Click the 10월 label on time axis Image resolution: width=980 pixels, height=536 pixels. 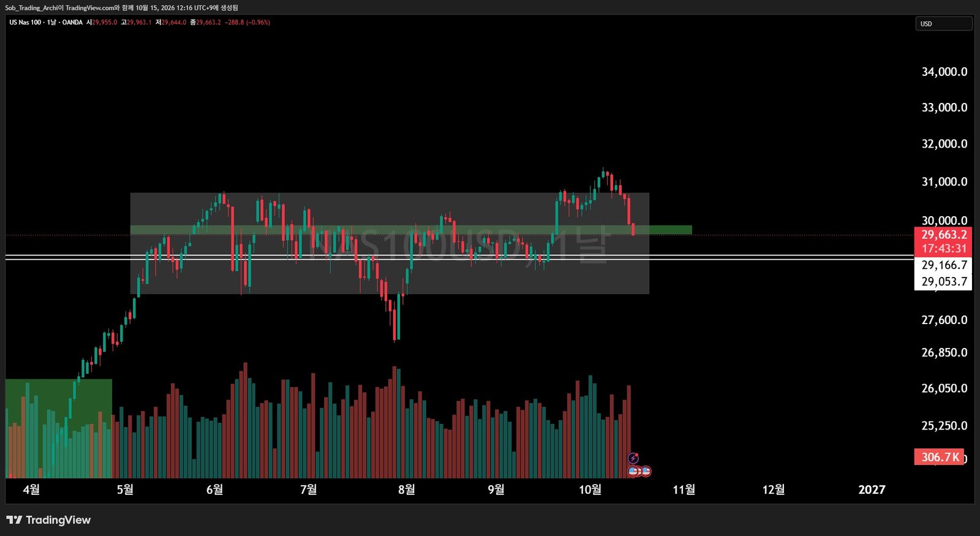pyautogui.click(x=590, y=489)
